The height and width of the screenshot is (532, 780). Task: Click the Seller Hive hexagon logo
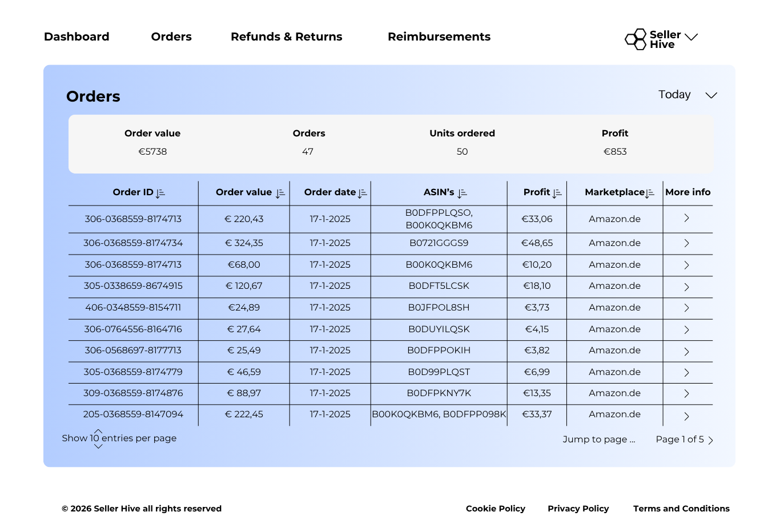point(636,39)
